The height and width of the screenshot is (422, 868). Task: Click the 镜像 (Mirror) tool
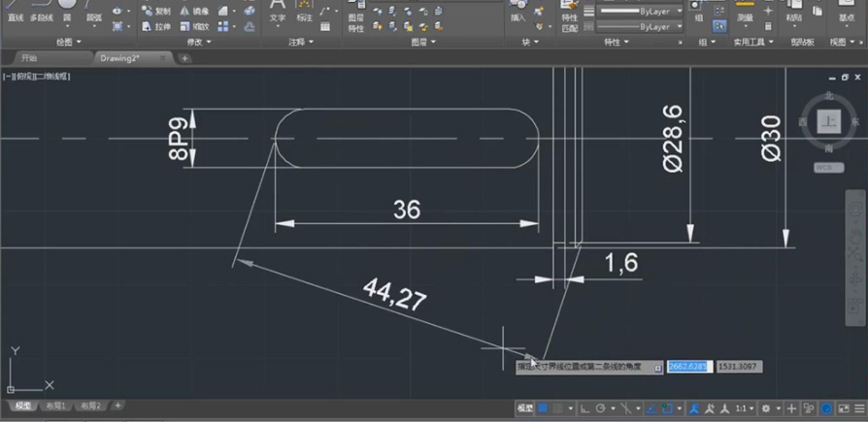click(x=194, y=11)
